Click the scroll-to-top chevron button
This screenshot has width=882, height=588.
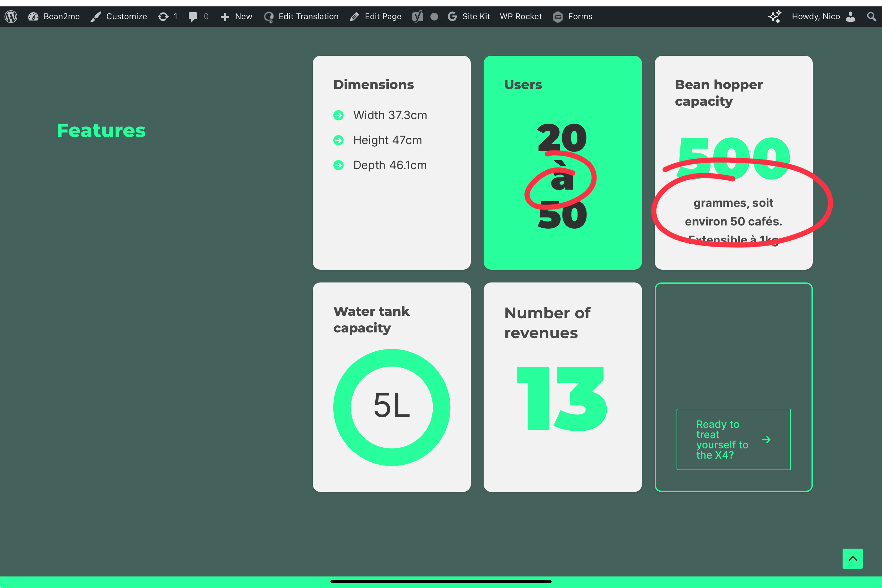[853, 558]
